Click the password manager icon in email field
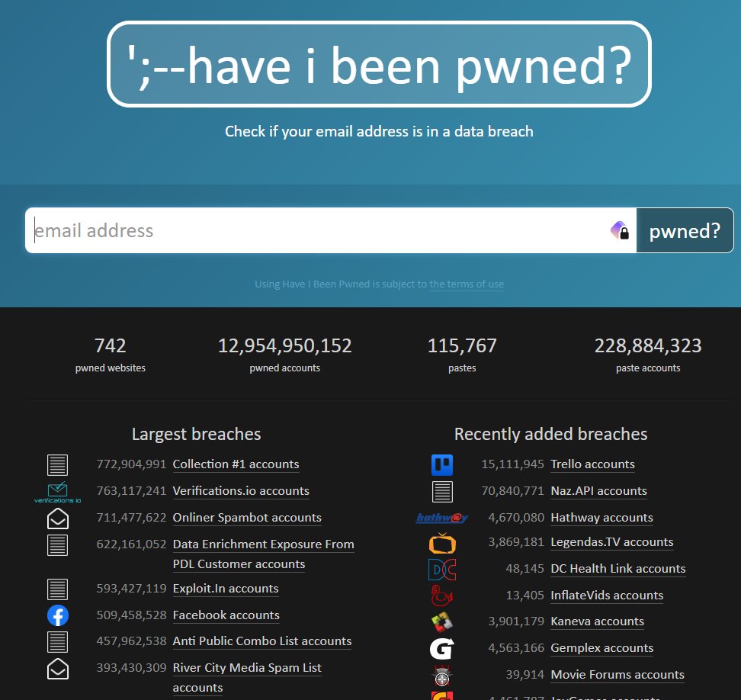The width and height of the screenshot is (741, 700). coord(620,230)
